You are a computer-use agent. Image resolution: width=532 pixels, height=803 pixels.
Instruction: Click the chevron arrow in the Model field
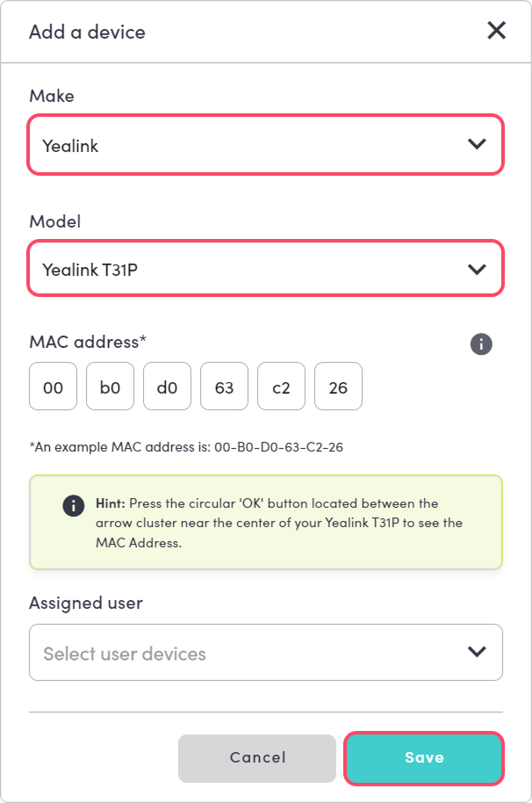(477, 269)
